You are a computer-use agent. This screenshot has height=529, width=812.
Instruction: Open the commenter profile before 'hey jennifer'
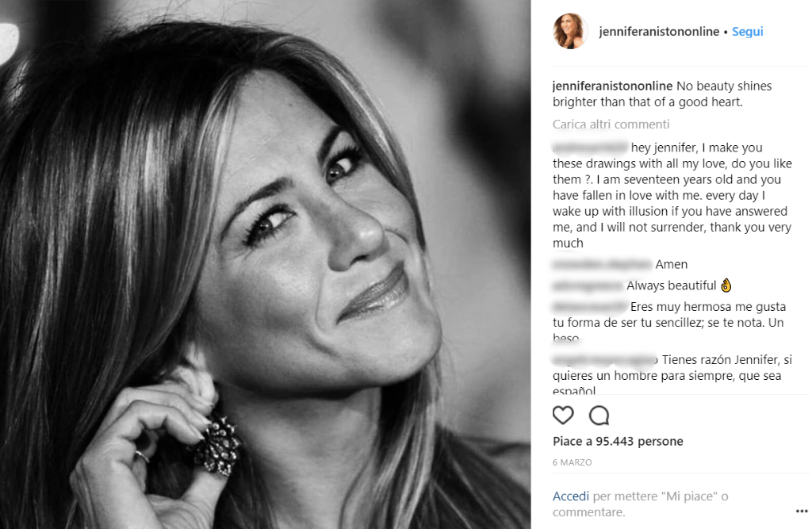pos(590,148)
